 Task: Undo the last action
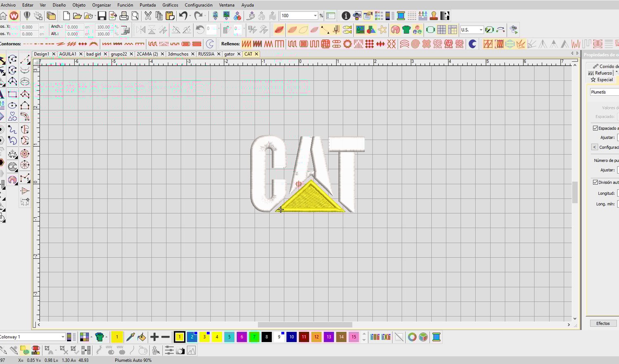183,16
